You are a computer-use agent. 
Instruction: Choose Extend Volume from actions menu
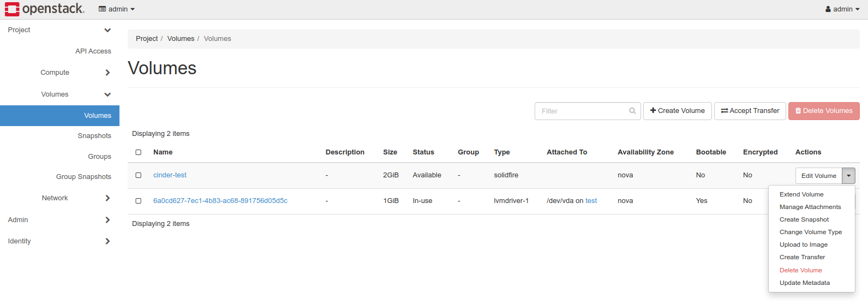pos(801,194)
